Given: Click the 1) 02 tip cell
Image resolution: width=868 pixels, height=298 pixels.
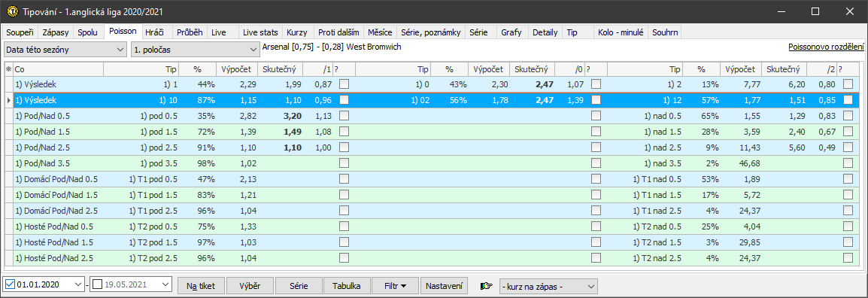Looking at the screenshot, I should click(x=420, y=100).
